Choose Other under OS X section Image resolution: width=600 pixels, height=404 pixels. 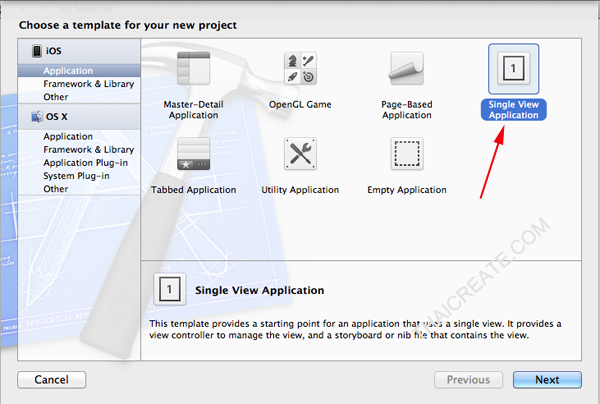click(x=79, y=189)
